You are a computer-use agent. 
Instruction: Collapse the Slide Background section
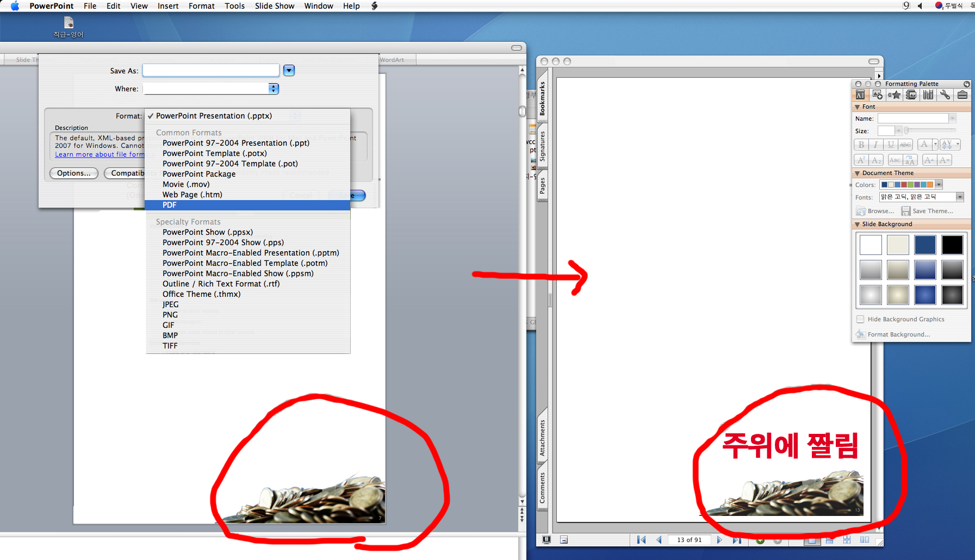(x=858, y=225)
